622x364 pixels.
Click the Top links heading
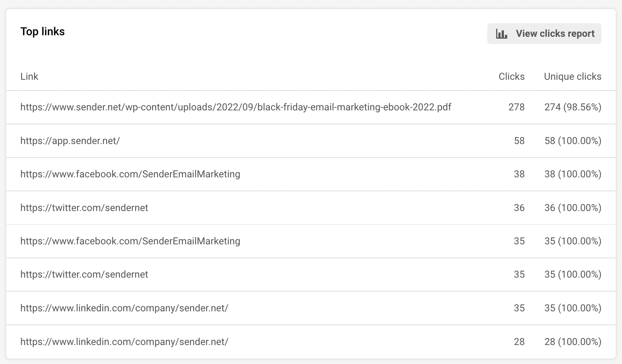tap(43, 31)
